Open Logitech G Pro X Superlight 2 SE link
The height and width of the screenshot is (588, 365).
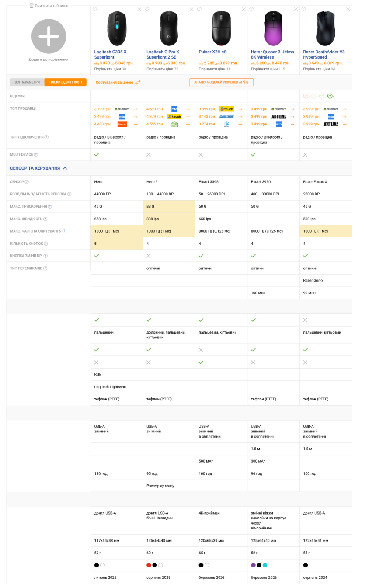(163, 55)
